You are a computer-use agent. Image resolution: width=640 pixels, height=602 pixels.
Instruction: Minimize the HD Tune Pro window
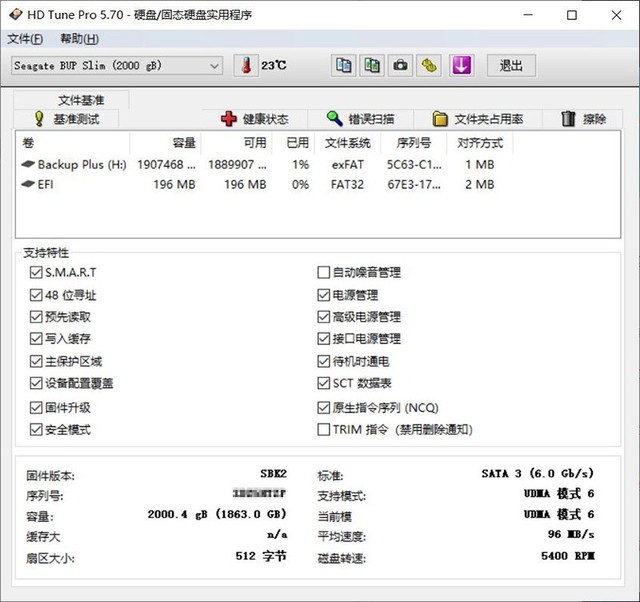(x=528, y=15)
